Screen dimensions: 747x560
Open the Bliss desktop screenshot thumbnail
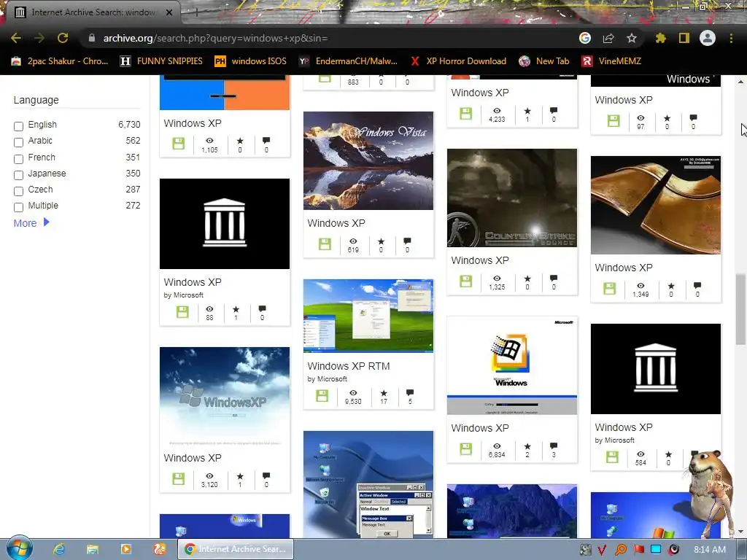click(x=368, y=316)
